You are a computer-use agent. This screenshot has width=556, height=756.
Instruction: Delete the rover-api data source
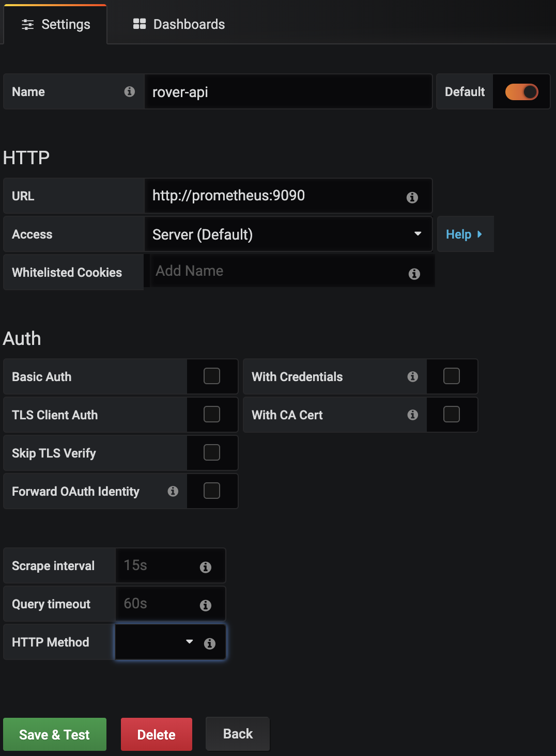tap(156, 734)
